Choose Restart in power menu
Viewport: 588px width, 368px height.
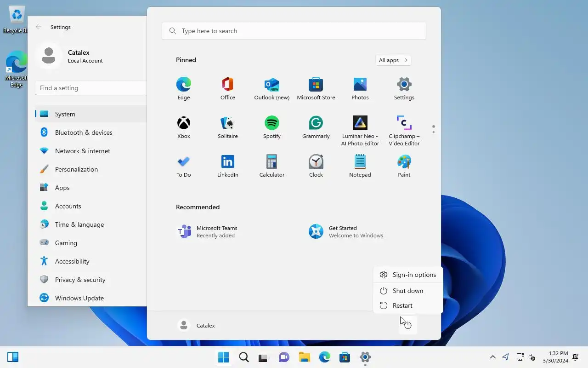pos(408,305)
